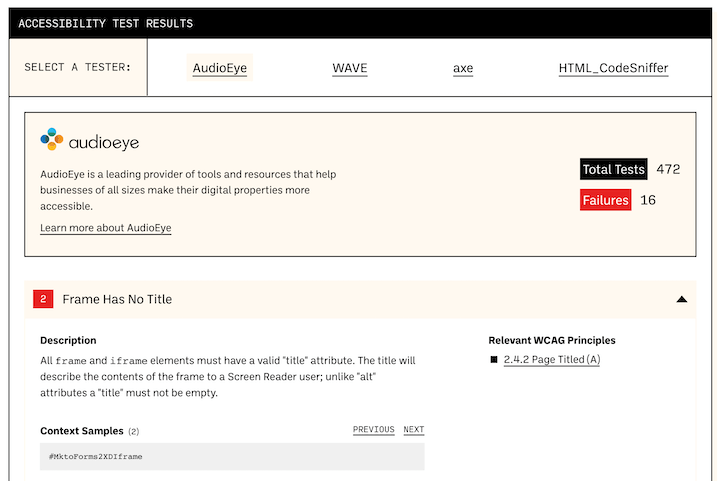Click the black Total Tests label
Image resolution: width=720 pixels, height=481 pixels.
point(613,169)
